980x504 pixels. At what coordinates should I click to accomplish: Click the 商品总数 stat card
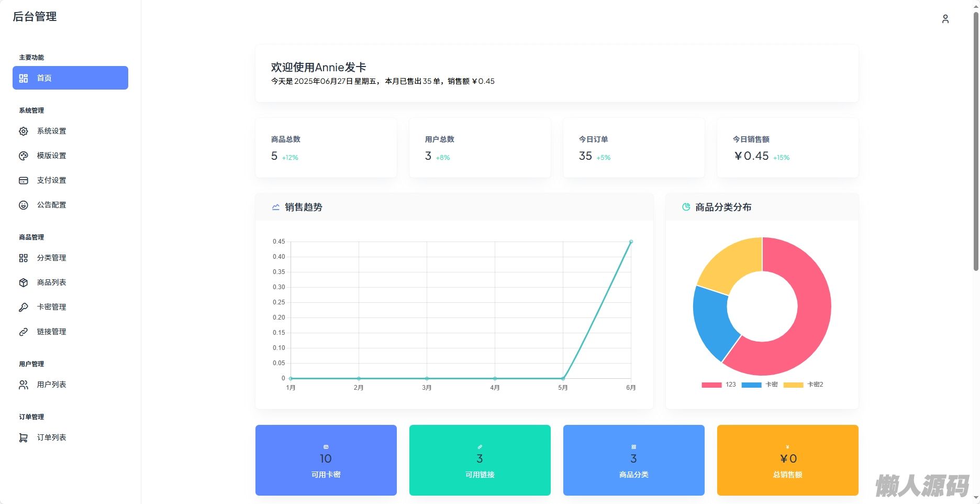click(x=326, y=148)
